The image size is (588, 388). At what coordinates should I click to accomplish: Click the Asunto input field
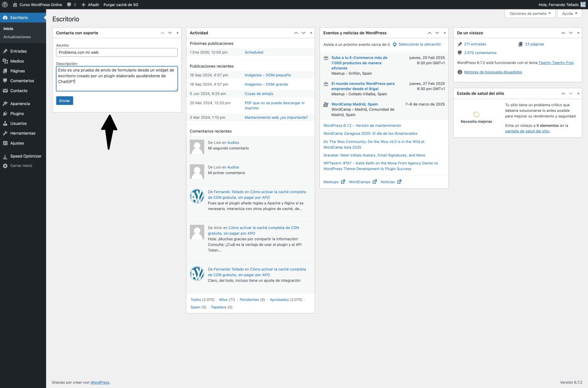coord(117,52)
